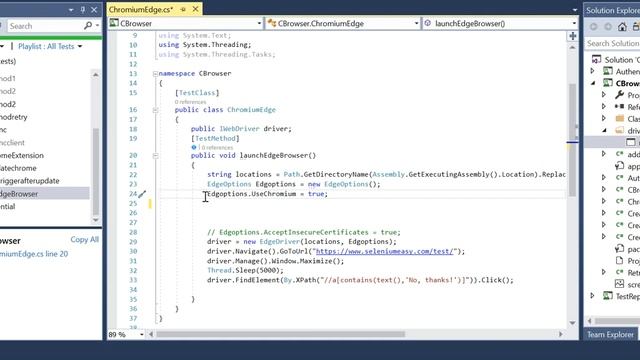Select the test ending in 'odretry'
This screenshot has width=640, height=360.
click(13, 117)
